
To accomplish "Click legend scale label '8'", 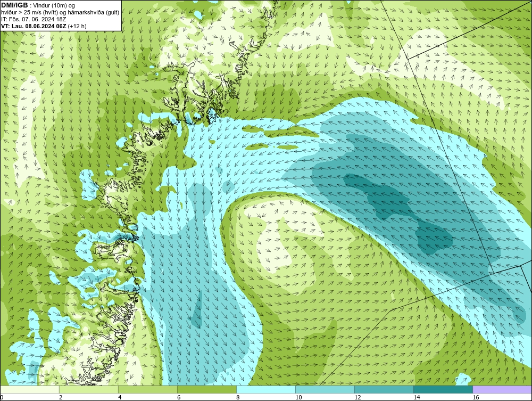I will point(238,397).
